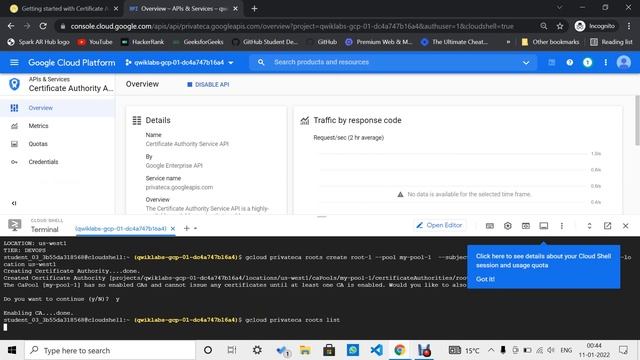Open Credentials in left sidebar
The width and height of the screenshot is (640, 360).
pyautogui.click(x=57, y=162)
